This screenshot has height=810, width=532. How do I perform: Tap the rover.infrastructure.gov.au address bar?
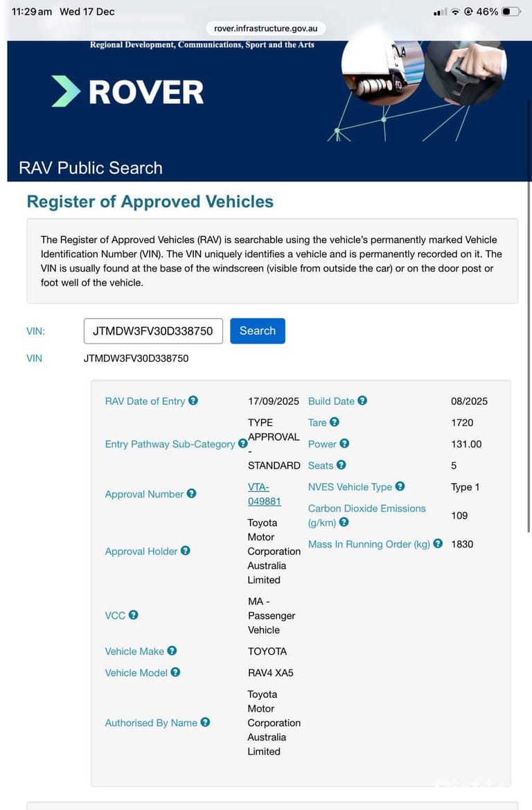[266, 28]
